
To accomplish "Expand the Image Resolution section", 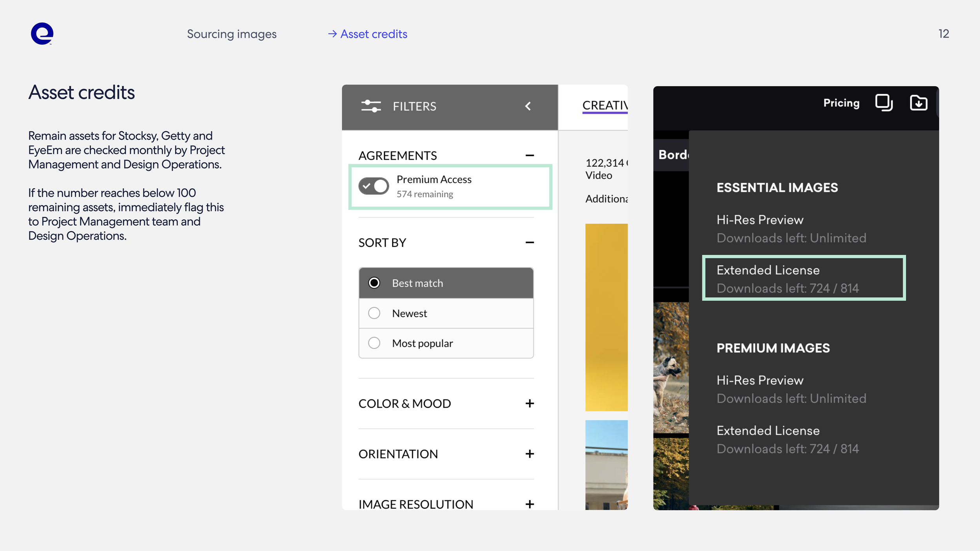I will (x=530, y=504).
